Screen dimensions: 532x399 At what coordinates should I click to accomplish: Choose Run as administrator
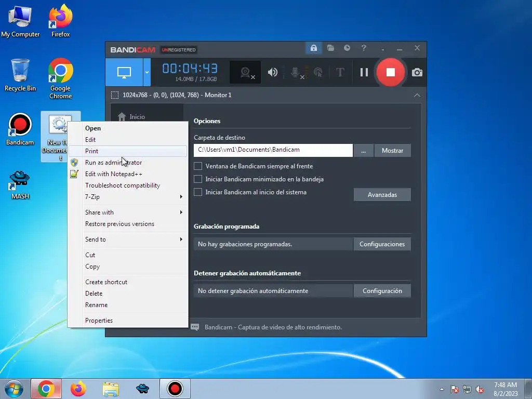(x=128, y=163)
